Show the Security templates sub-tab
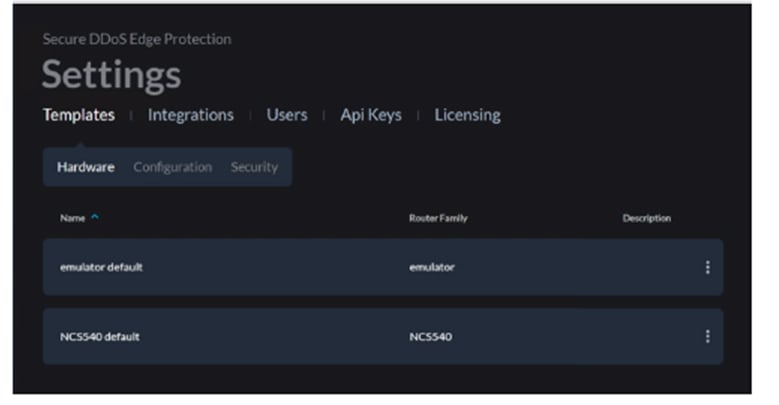Image resolution: width=779 pixels, height=405 pixels. click(254, 167)
